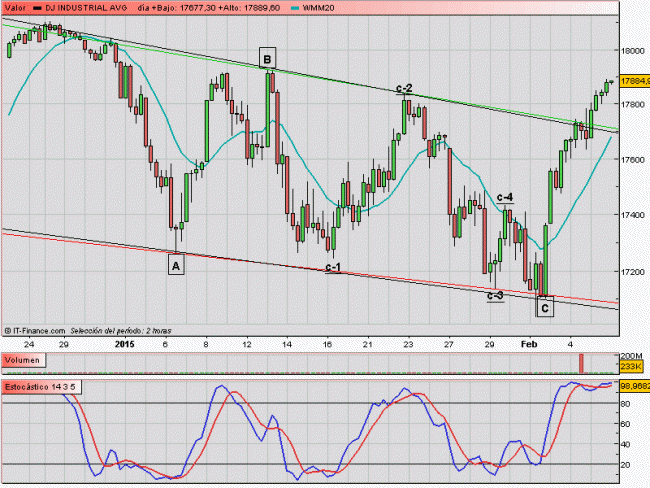Image resolution: width=650 pixels, height=488 pixels.
Task: Select the WMM20 moving average label
Action: click(x=318, y=8)
